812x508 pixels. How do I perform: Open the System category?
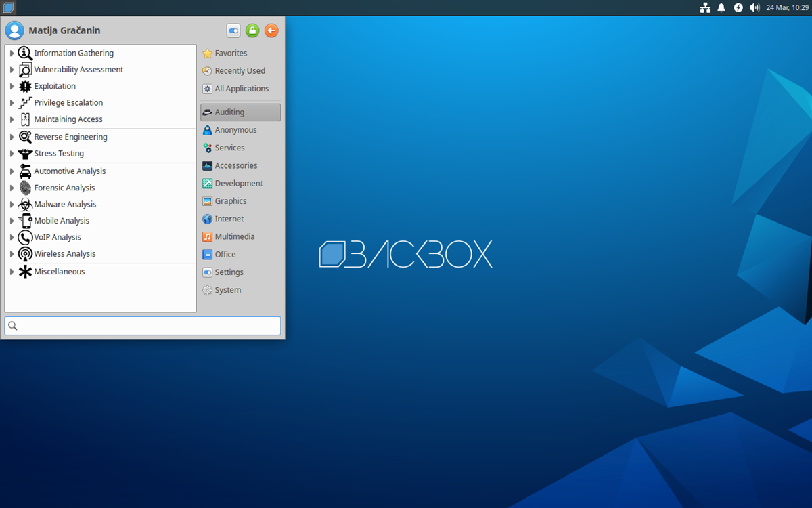[240, 290]
